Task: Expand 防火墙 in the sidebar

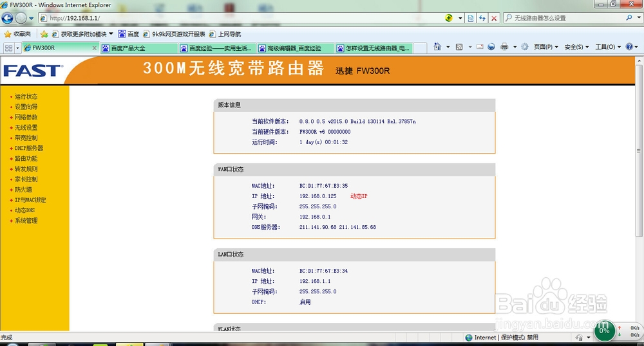Action: [x=23, y=189]
